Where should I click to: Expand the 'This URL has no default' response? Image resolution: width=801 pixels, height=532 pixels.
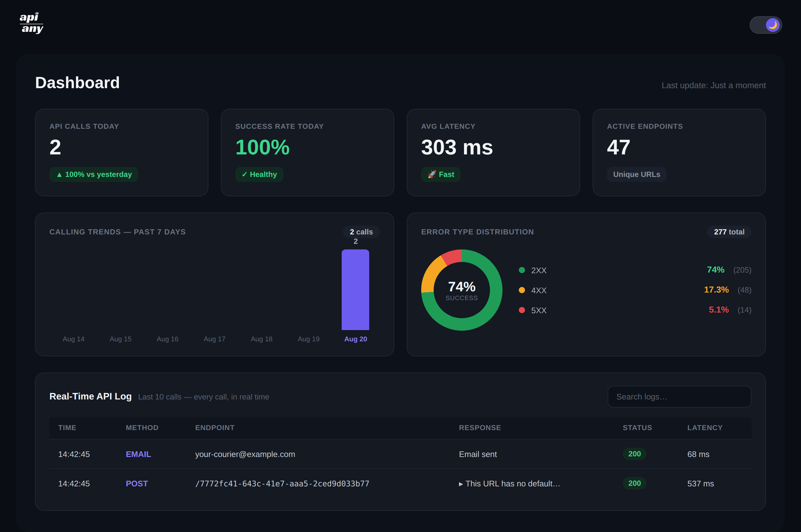click(509, 484)
